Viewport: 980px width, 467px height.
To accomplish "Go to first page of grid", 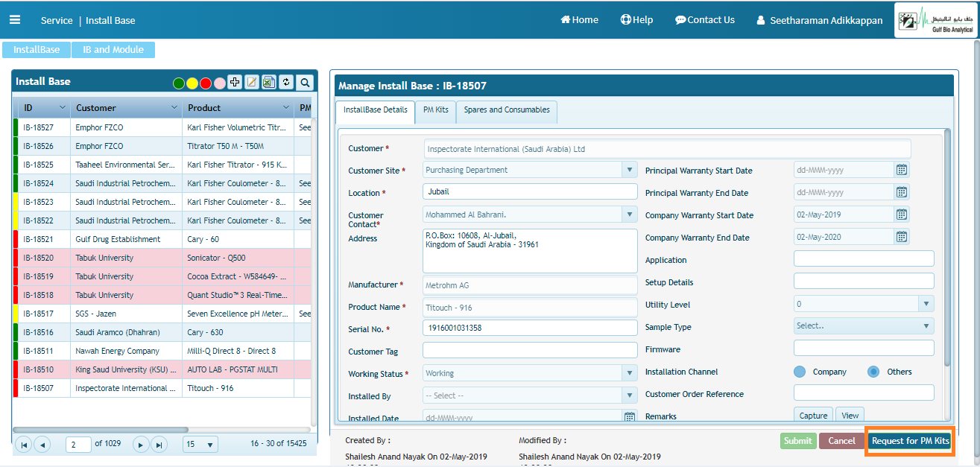I will pos(24,445).
